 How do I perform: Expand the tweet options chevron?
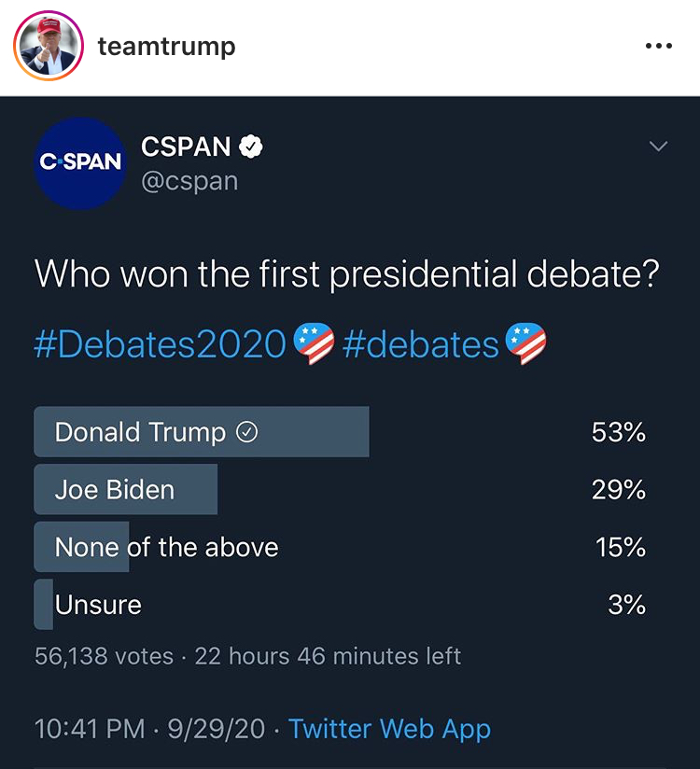tap(659, 147)
